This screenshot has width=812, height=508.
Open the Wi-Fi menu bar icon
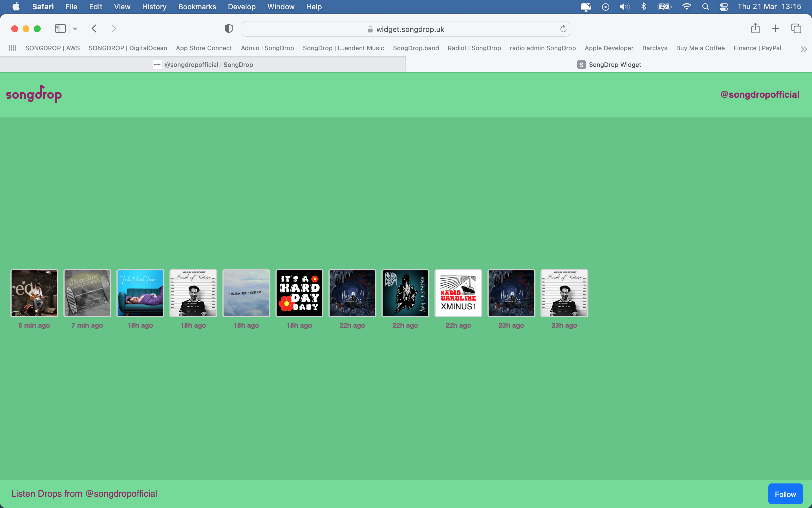tap(687, 7)
